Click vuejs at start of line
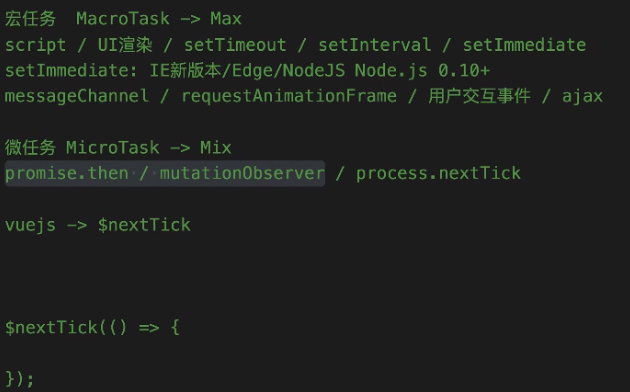 (x=30, y=225)
